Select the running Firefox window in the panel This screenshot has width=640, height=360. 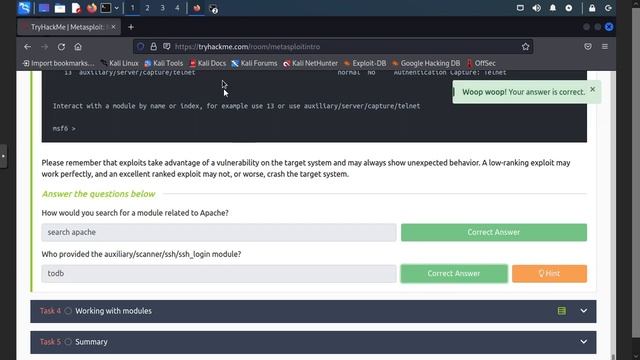pos(197,8)
